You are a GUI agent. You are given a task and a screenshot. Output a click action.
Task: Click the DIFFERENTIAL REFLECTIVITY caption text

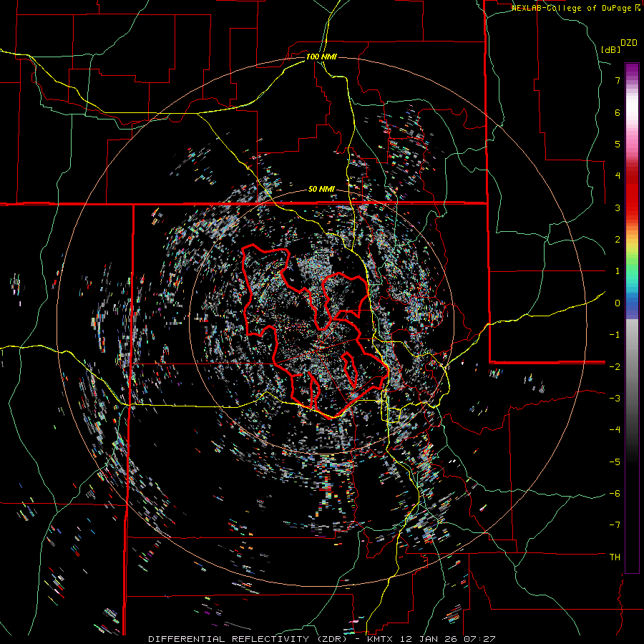click(228, 639)
